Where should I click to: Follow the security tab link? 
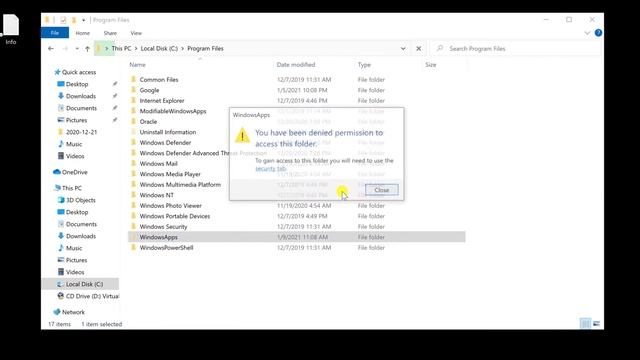(271, 169)
